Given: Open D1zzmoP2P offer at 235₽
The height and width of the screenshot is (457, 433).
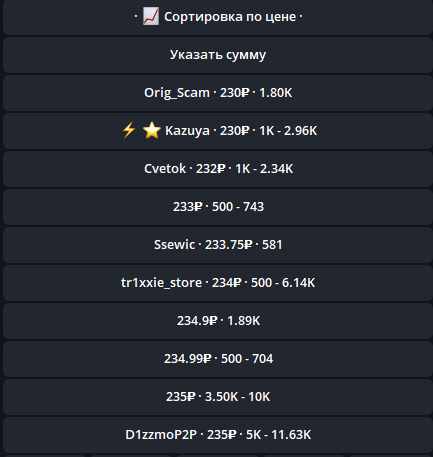Looking at the screenshot, I should [218, 435].
